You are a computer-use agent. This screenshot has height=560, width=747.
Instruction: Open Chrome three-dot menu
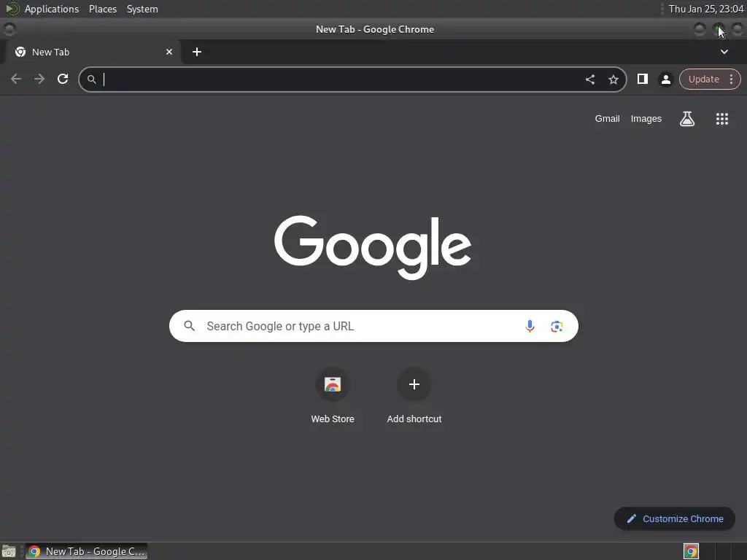(x=731, y=79)
